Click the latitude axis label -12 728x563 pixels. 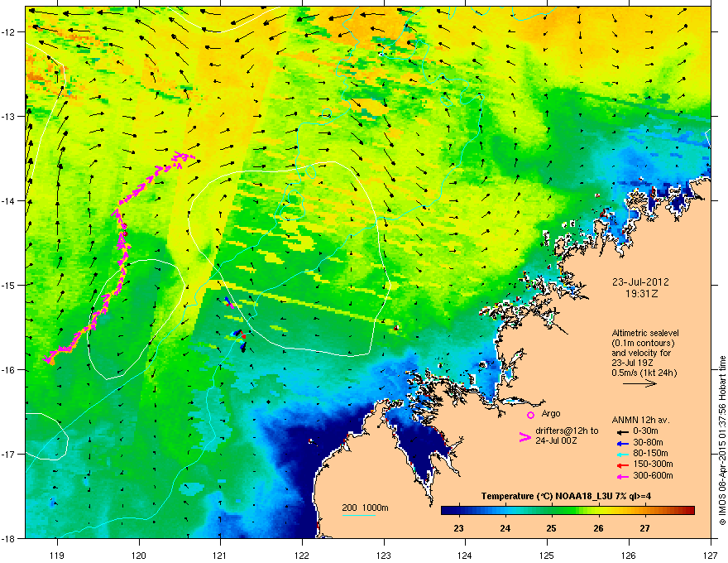(9, 32)
